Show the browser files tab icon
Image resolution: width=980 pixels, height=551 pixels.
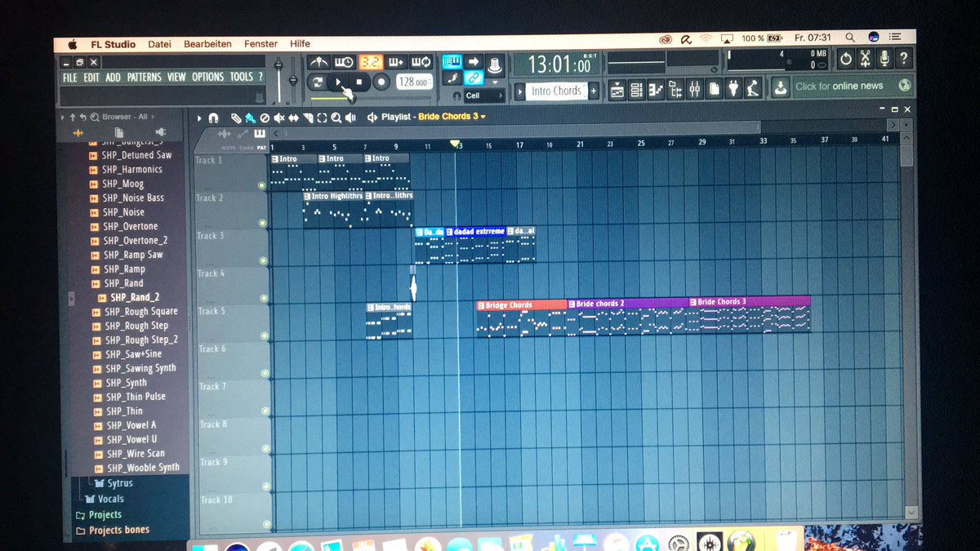118,132
